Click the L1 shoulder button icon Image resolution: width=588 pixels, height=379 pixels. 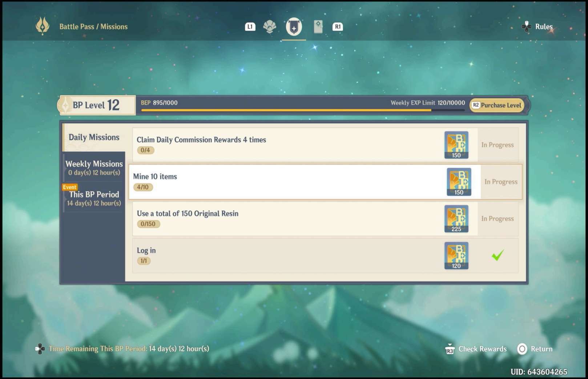click(250, 27)
